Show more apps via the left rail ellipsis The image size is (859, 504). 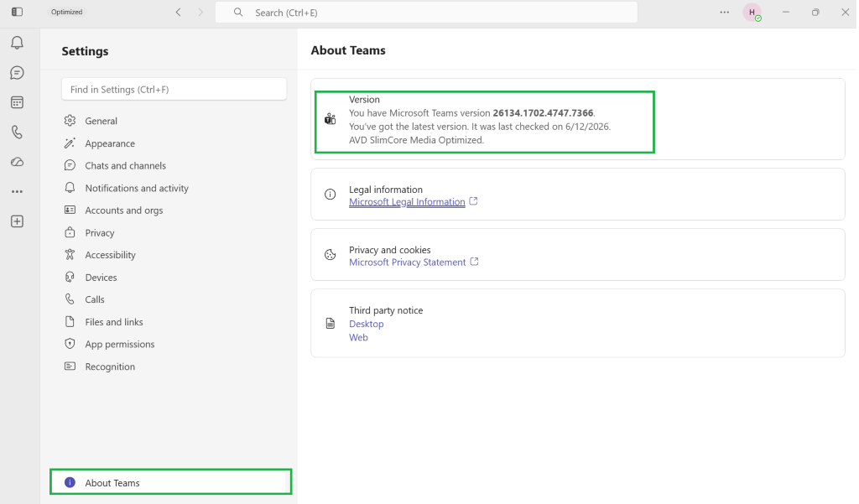coord(17,192)
